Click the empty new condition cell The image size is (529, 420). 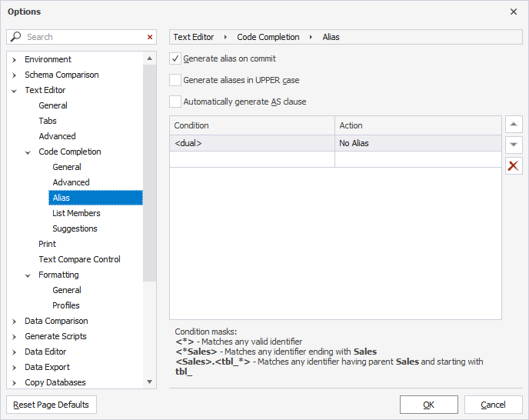(x=252, y=159)
